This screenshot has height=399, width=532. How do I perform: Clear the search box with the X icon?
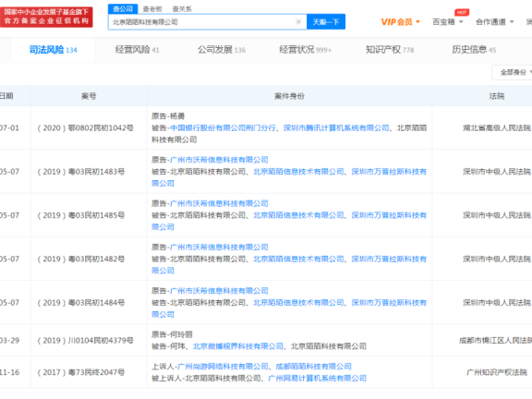(x=298, y=22)
